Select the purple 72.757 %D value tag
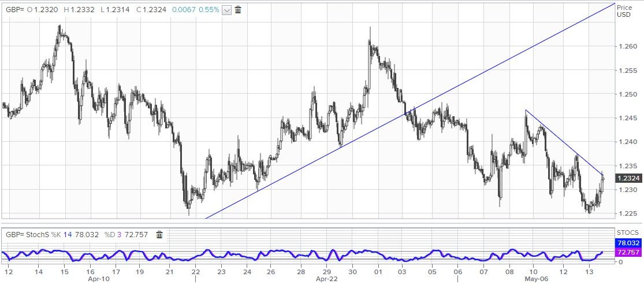644x284 pixels. [628, 252]
